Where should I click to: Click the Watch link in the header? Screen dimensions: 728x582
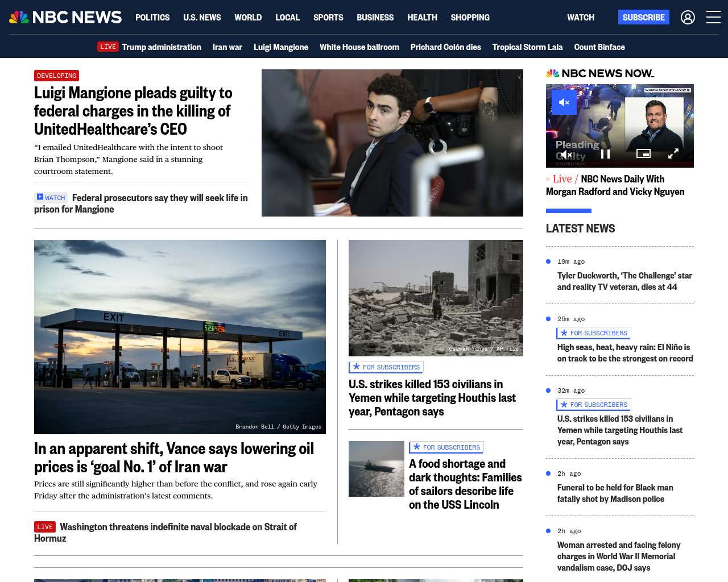tap(581, 18)
